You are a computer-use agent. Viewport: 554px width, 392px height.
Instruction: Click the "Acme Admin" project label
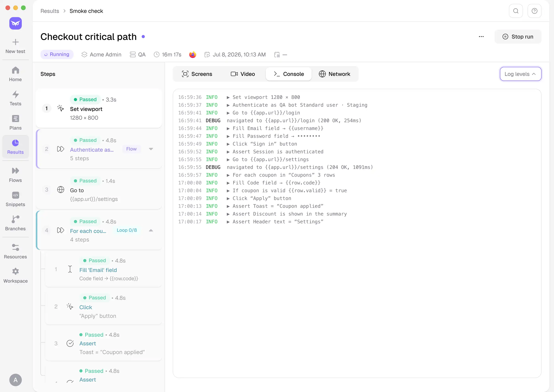pyautogui.click(x=105, y=55)
